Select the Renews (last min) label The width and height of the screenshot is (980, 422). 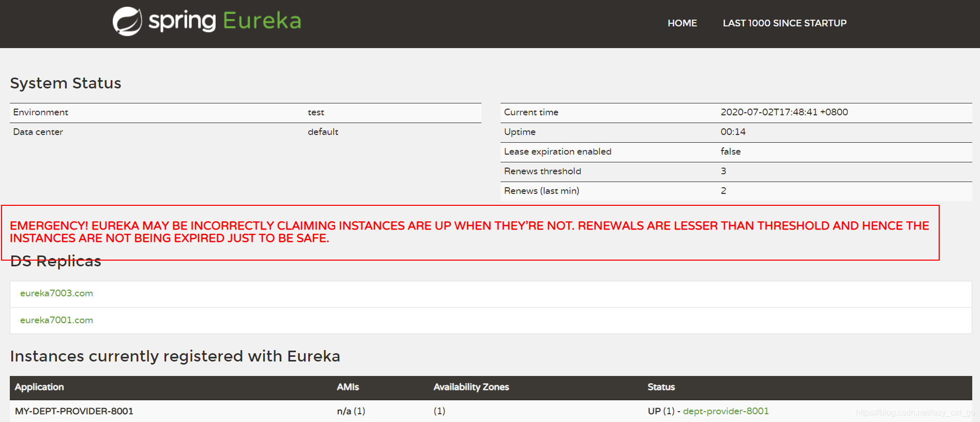click(x=541, y=191)
